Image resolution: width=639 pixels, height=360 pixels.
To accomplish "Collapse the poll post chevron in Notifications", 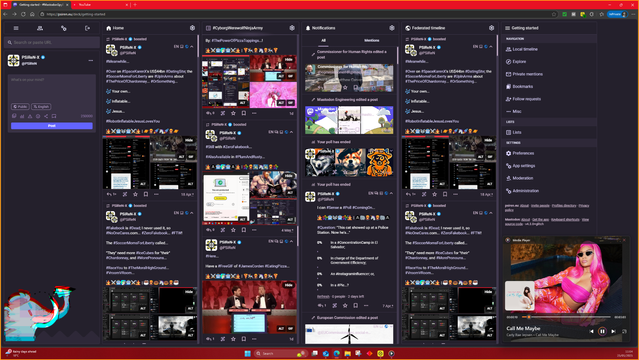I will pyautogui.click(x=391, y=193).
